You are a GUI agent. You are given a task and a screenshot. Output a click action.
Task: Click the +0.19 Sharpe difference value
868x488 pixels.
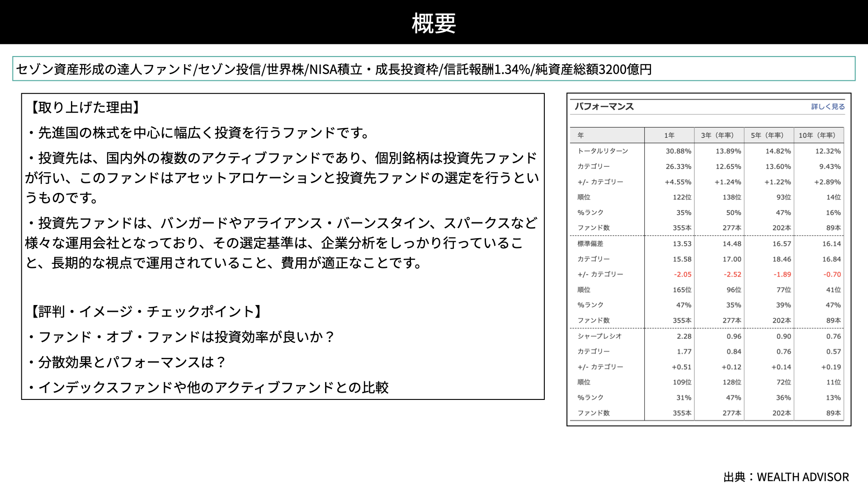tap(831, 367)
